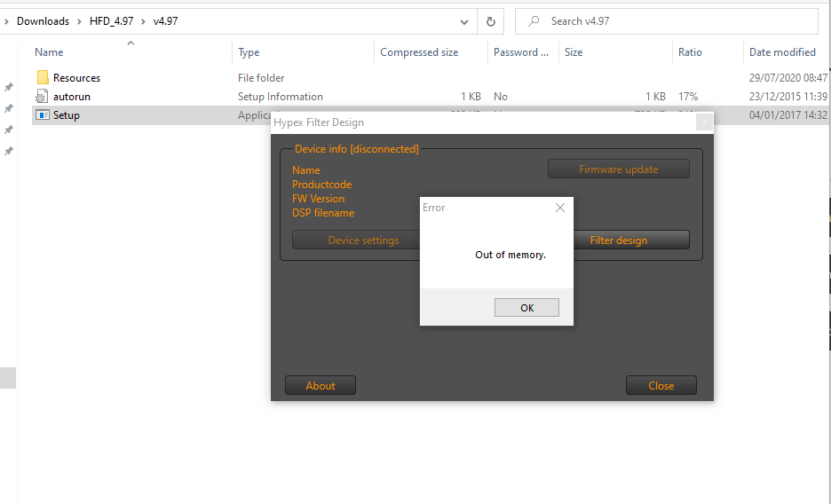This screenshot has width=831, height=504.
Task: Select the autorun file icon
Action: (42, 97)
